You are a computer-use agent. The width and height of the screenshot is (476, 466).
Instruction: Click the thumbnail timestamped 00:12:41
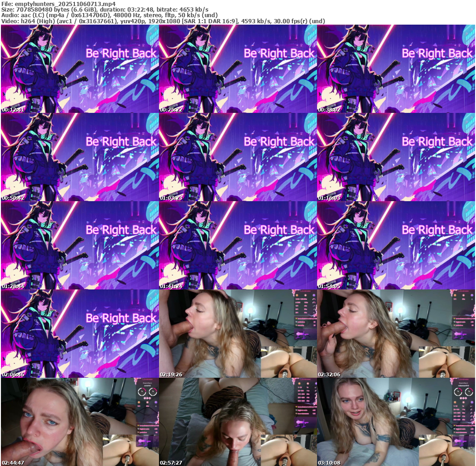click(x=79, y=69)
